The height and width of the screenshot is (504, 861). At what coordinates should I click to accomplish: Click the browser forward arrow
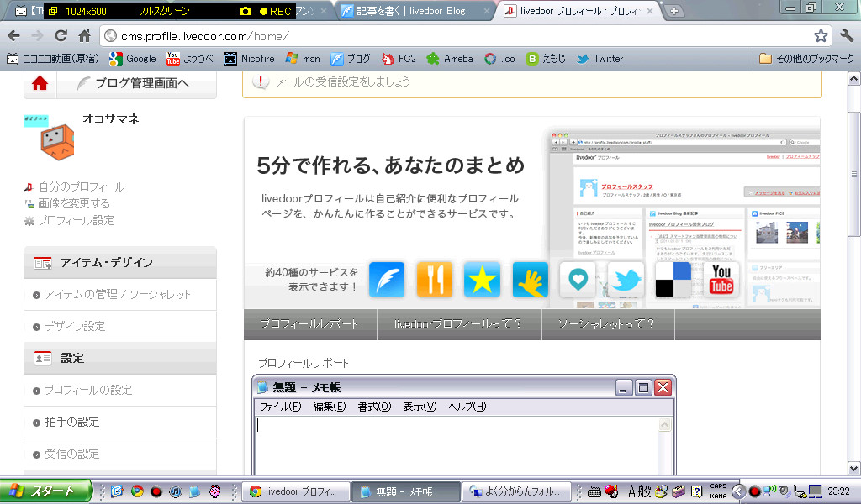click(x=37, y=36)
